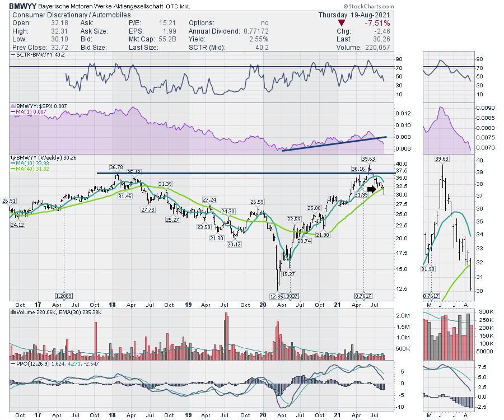
Task: Click the SCTR-BMWYY 40.2 indicator legend
Action: click(38, 55)
